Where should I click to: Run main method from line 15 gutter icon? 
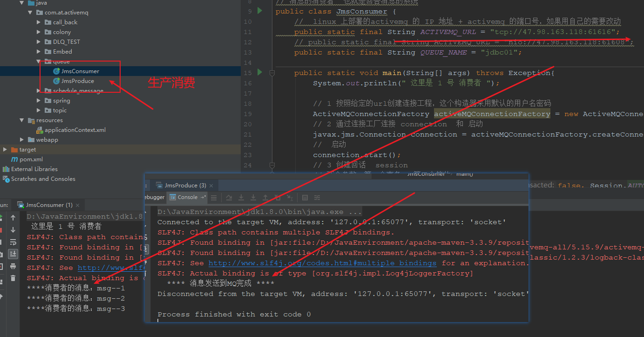click(260, 72)
